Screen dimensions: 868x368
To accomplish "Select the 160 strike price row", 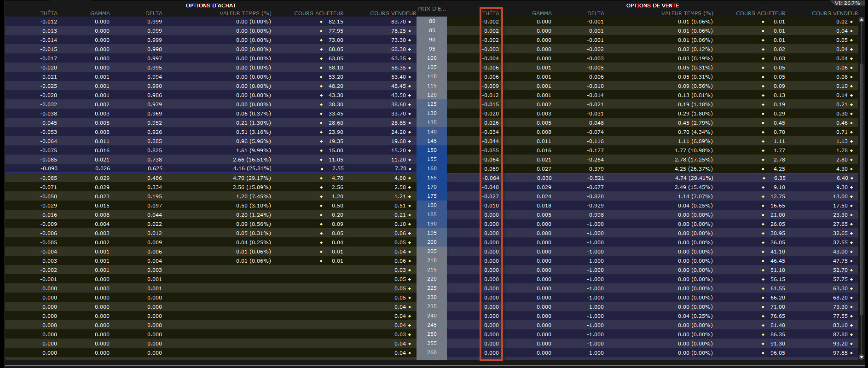I will pos(432,168).
